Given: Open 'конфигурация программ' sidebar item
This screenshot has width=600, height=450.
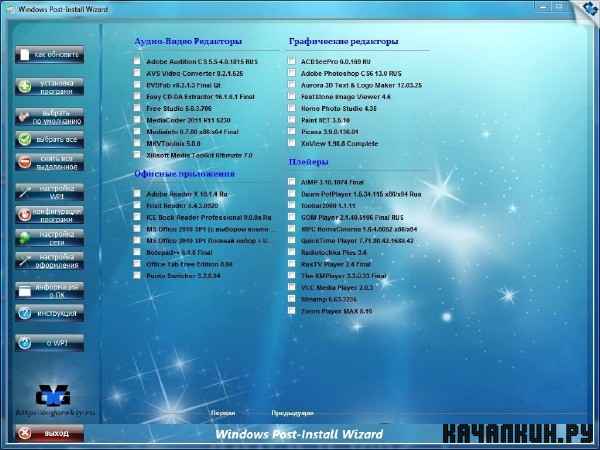Looking at the screenshot, I should [x=50, y=215].
